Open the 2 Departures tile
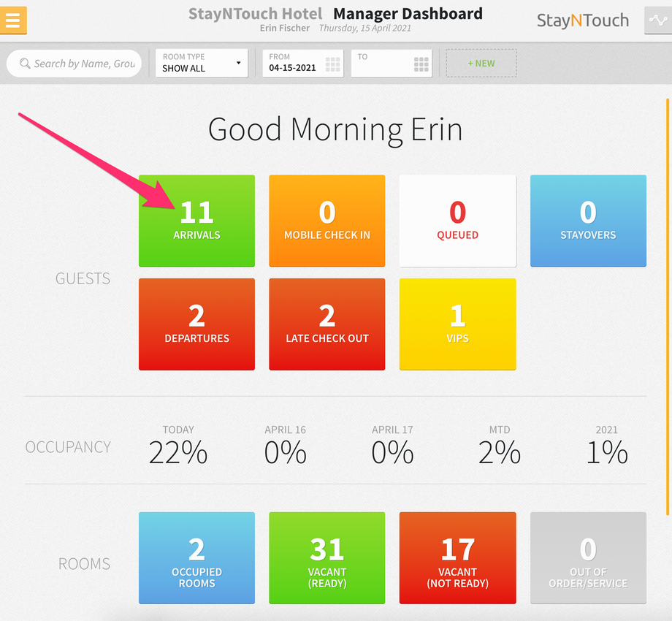This screenshot has height=621, width=672. pyautogui.click(x=196, y=324)
